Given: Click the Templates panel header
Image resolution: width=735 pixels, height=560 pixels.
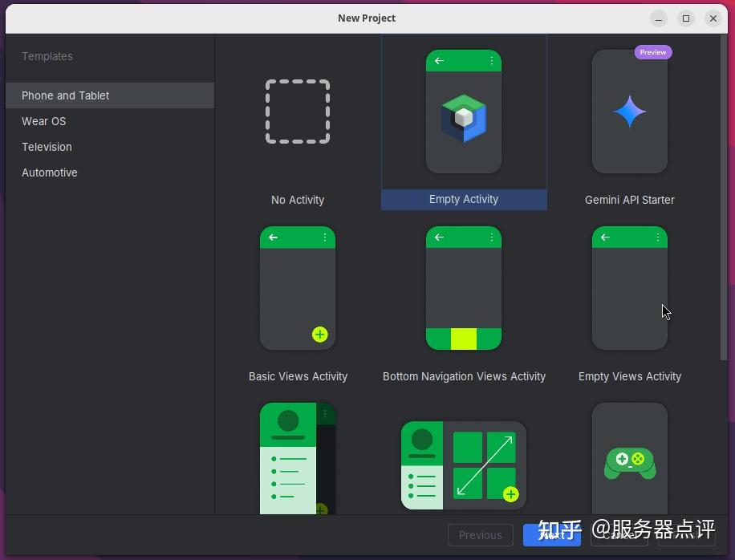Looking at the screenshot, I should click(47, 56).
